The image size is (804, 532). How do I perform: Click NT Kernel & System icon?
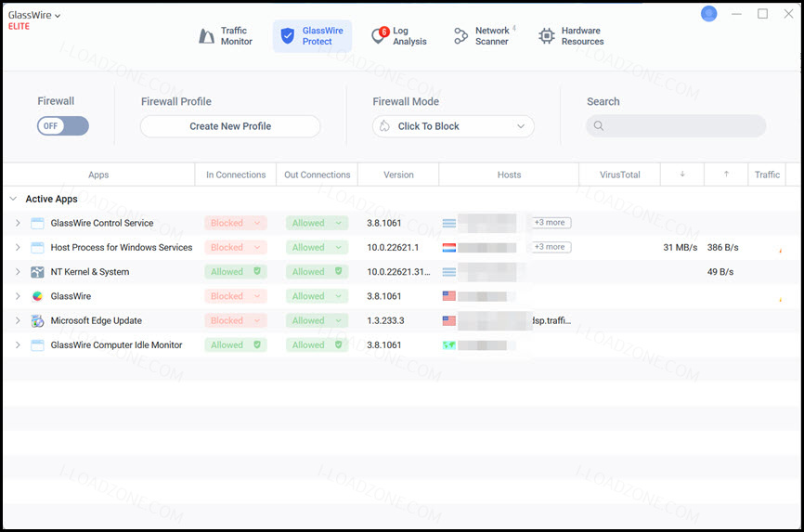tap(37, 272)
